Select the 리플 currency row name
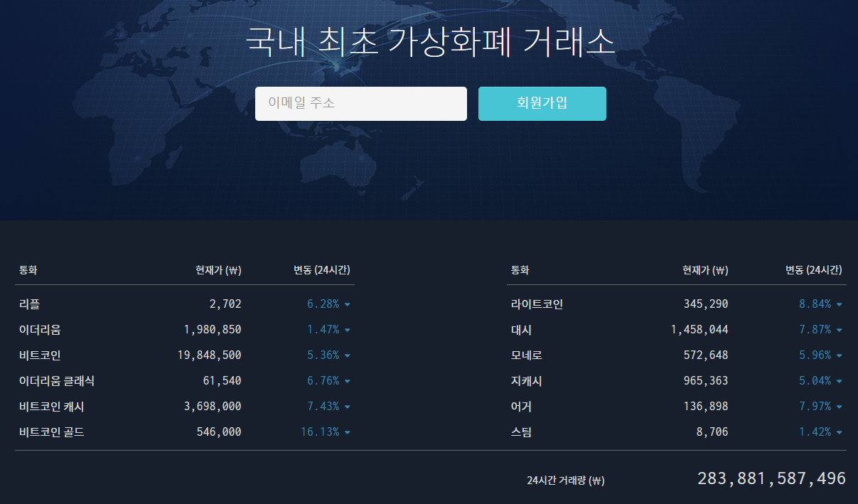Image resolution: width=858 pixels, height=504 pixels. (30, 304)
